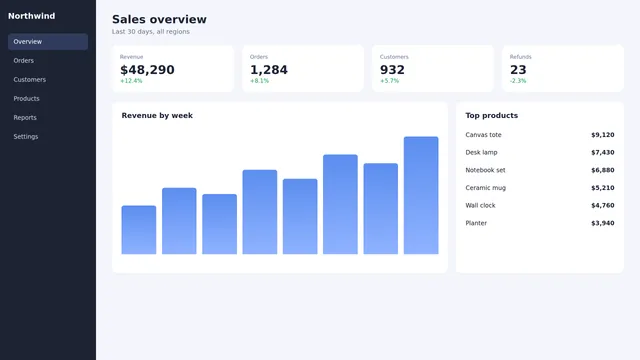This screenshot has height=360, width=640.
Task: Click Notebook set product name
Action: click(485, 170)
